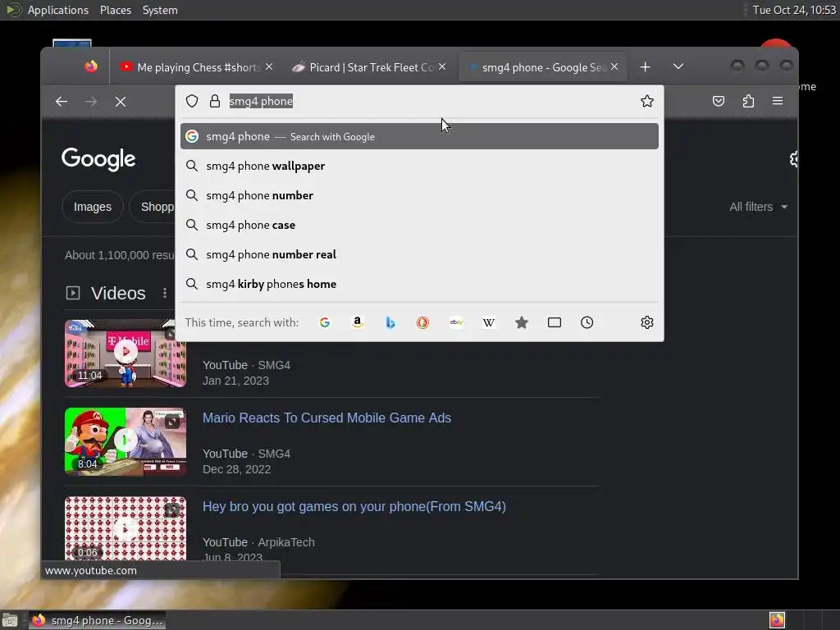Select suggestion smg4 phone number
The width and height of the screenshot is (840, 630).
click(419, 195)
